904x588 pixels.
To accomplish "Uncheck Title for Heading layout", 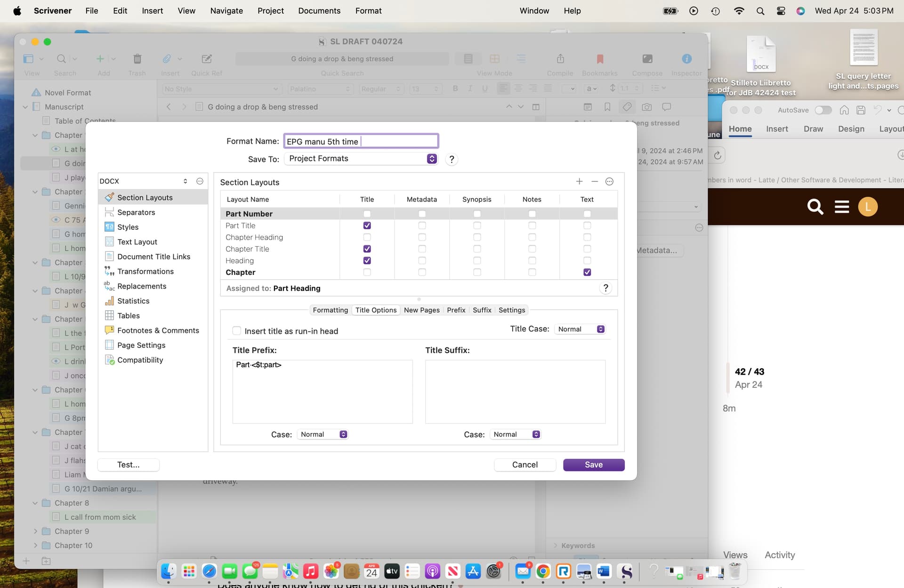I will coord(367,260).
